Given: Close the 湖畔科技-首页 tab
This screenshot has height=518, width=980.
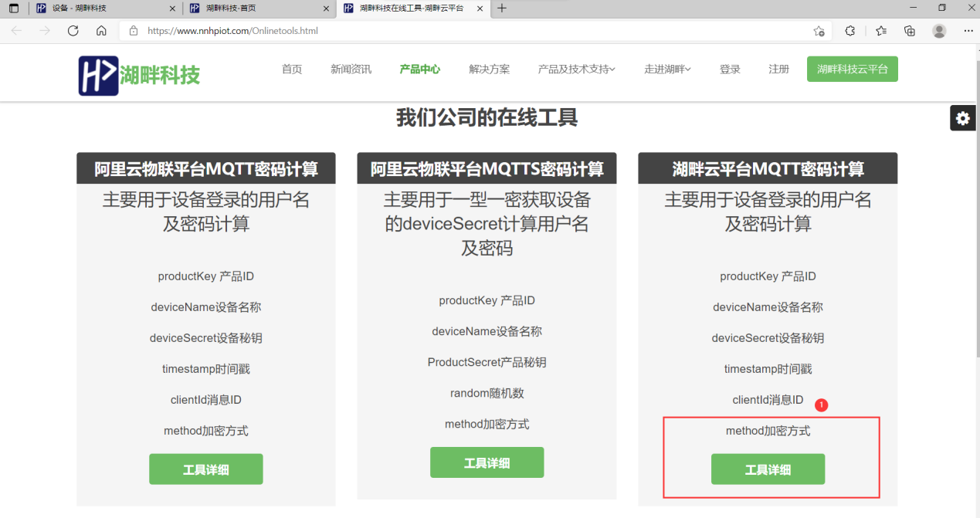Looking at the screenshot, I should coord(326,8).
